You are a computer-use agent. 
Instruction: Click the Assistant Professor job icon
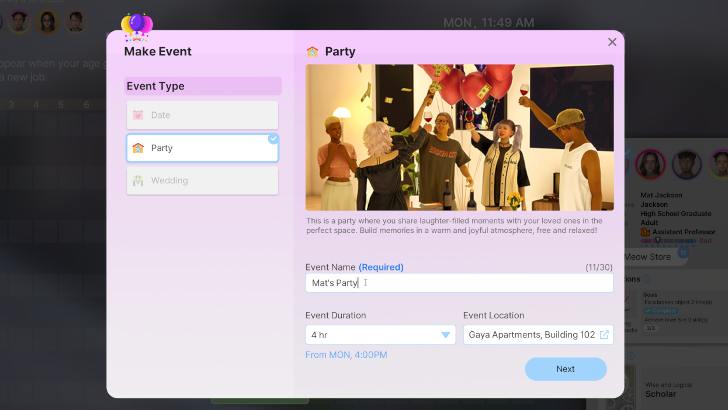[x=645, y=232]
